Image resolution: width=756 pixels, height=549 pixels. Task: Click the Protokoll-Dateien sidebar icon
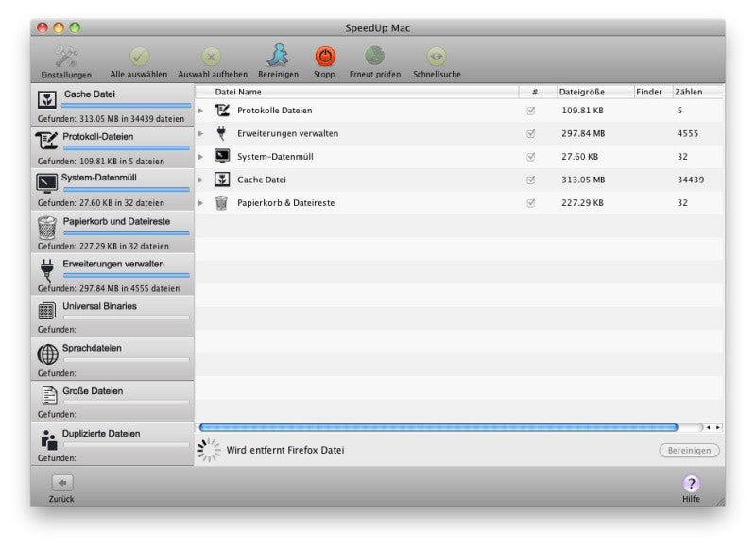tap(46, 141)
